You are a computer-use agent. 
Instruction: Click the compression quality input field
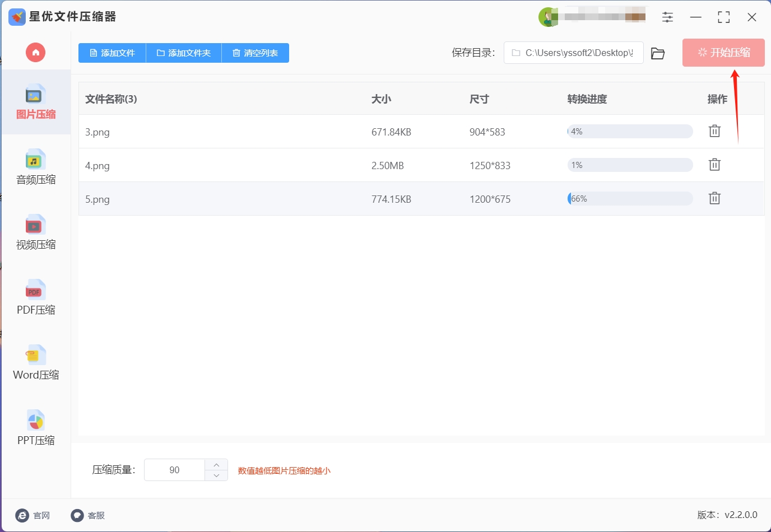pyautogui.click(x=174, y=470)
